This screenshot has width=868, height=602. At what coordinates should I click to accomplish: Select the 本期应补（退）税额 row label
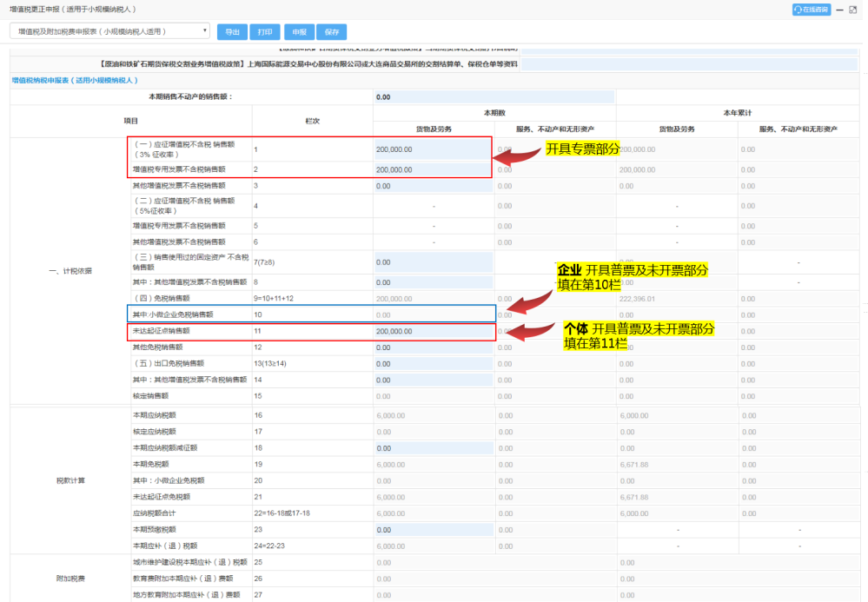[x=165, y=546]
